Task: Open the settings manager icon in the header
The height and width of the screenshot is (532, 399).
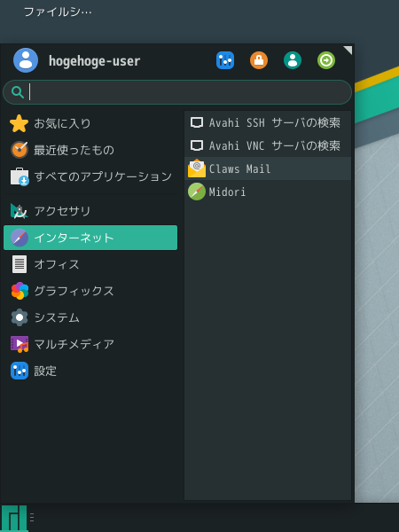Action: (x=225, y=60)
